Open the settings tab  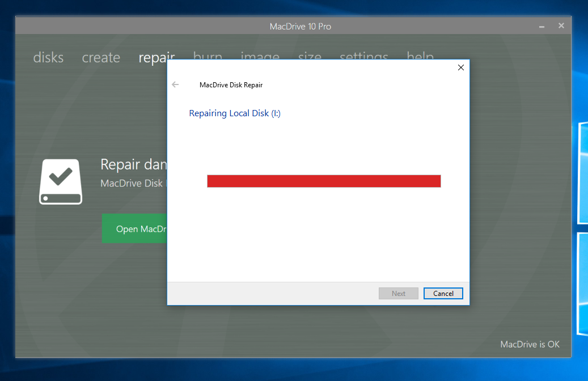pyautogui.click(x=363, y=55)
